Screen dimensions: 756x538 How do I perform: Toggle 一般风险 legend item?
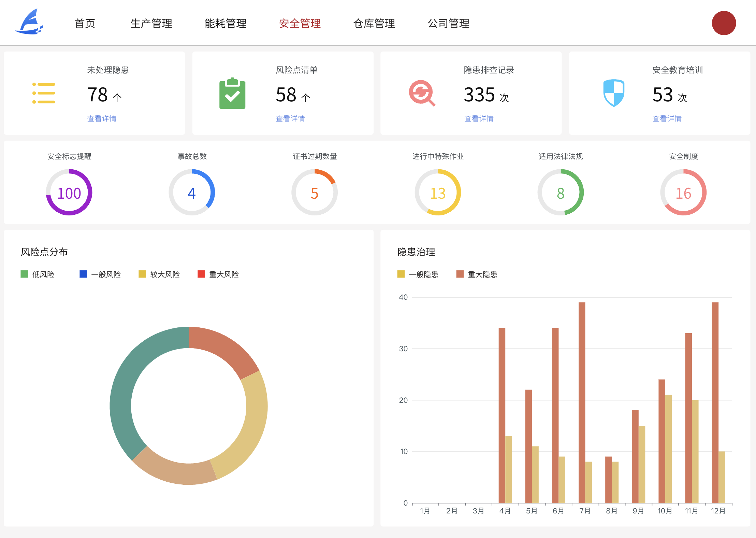(100, 274)
